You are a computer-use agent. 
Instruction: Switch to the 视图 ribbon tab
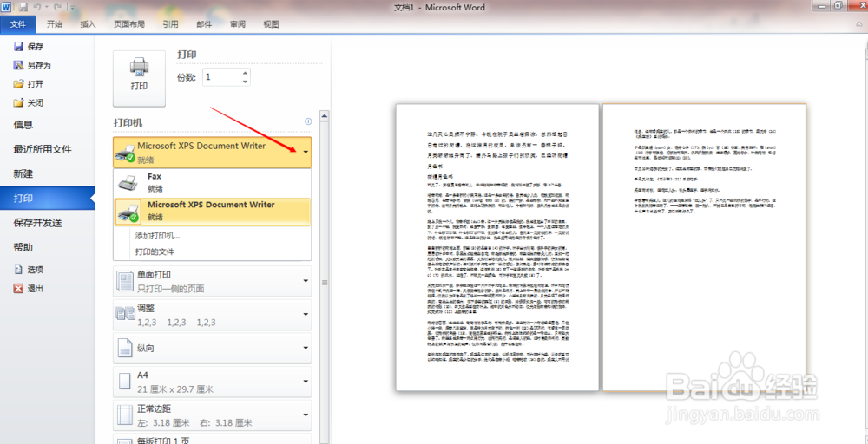click(x=271, y=24)
